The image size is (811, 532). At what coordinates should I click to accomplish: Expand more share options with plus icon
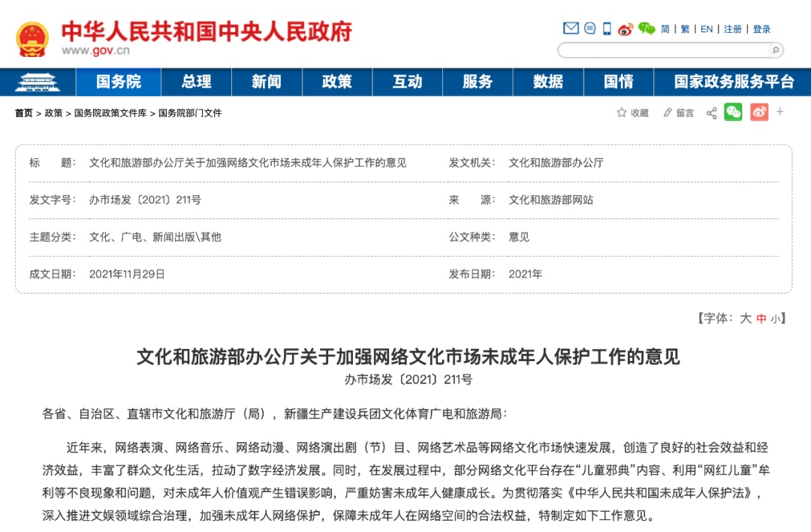point(780,112)
